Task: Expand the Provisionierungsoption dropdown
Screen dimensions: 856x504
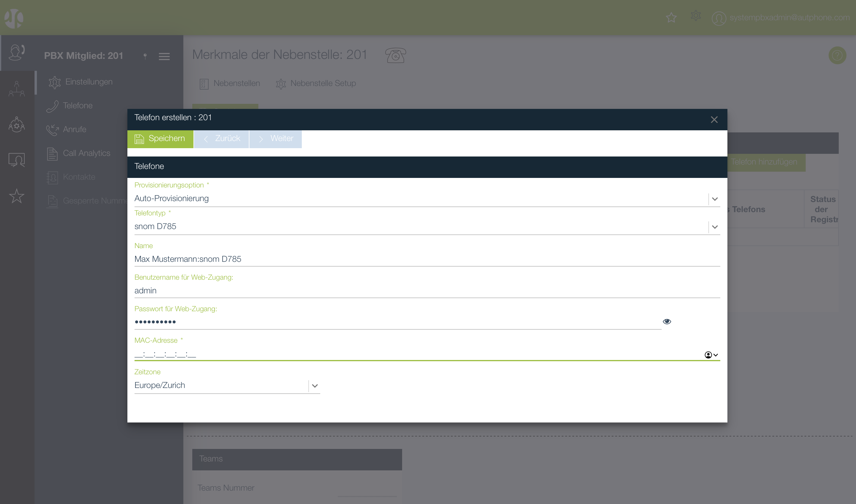Action: 715,199
